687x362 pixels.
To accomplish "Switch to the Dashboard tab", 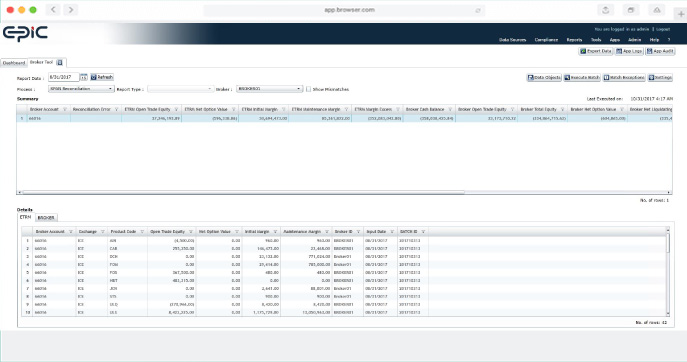I will [x=14, y=63].
